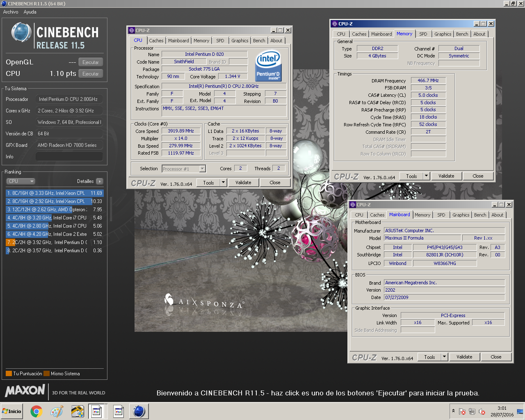
Task: Switch to Caches tab in CPU window
Action: [156, 41]
